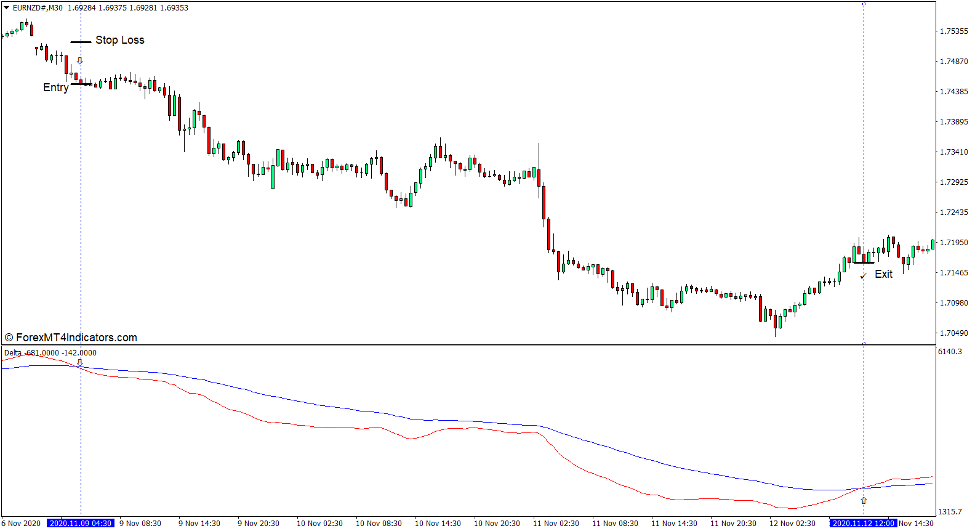977x531 pixels.
Task: Click price level 1.70980 on the scale
Action: click(954, 303)
